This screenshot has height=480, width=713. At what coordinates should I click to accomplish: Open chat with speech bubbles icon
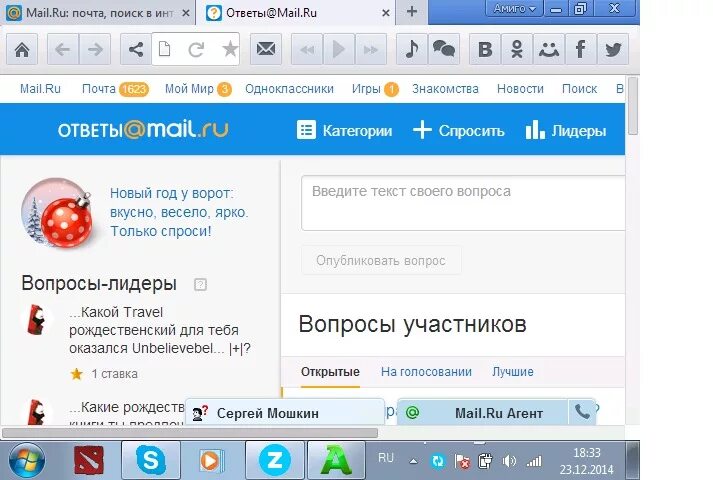[443, 49]
